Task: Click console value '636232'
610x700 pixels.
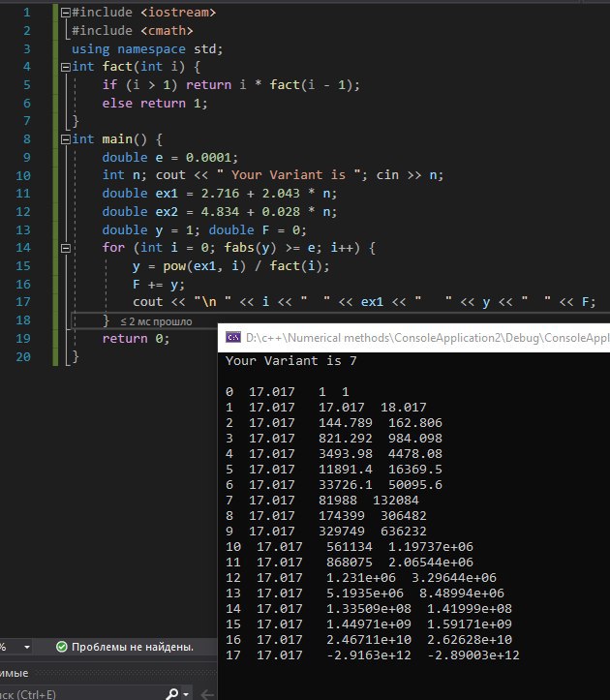Action: [404, 532]
